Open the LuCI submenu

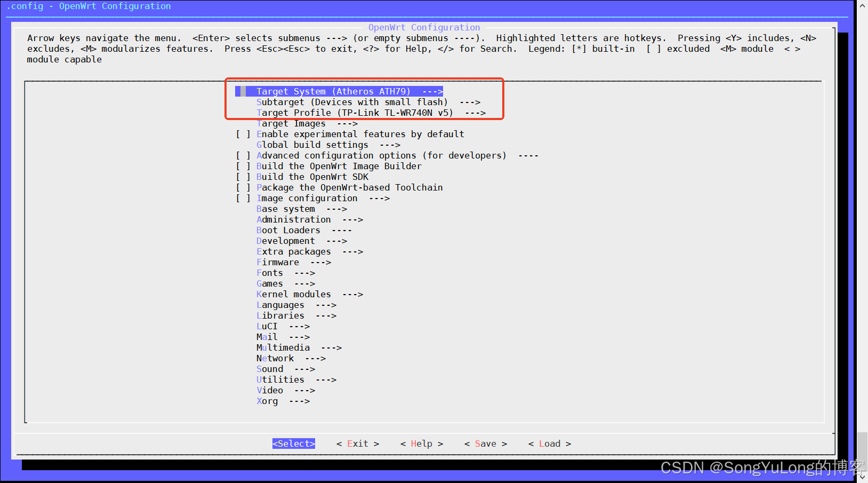click(x=283, y=326)
